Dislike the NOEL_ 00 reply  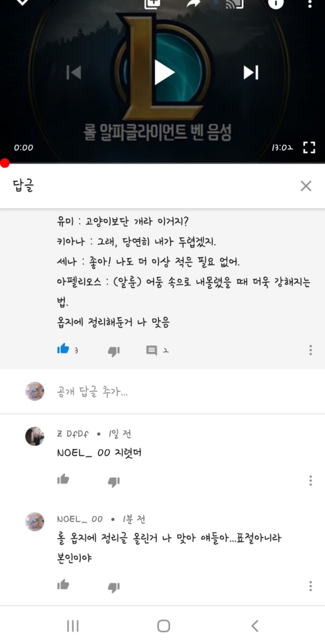(x=114, y=587)
